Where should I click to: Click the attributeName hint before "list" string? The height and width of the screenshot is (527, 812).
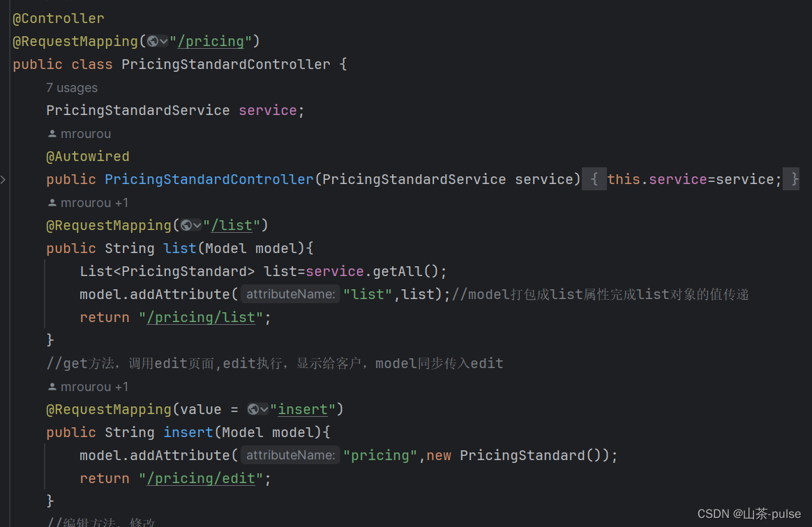pyautogui.click(x=290, y=294)
